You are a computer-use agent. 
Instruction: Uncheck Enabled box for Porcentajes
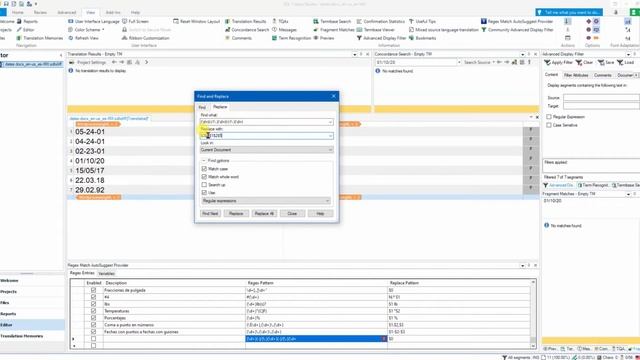pos(93,318)
